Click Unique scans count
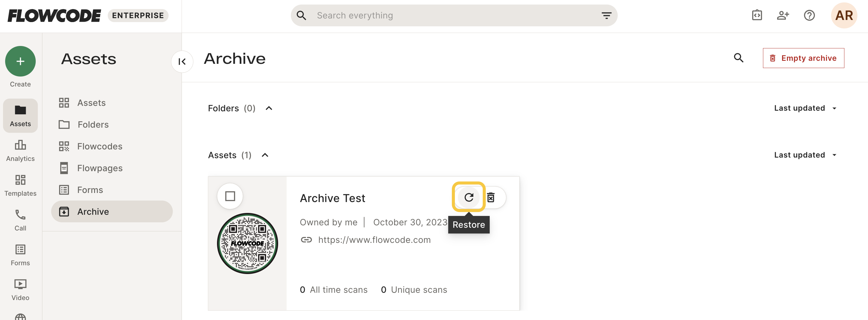 pyautogui.click(x=414, y=290)
